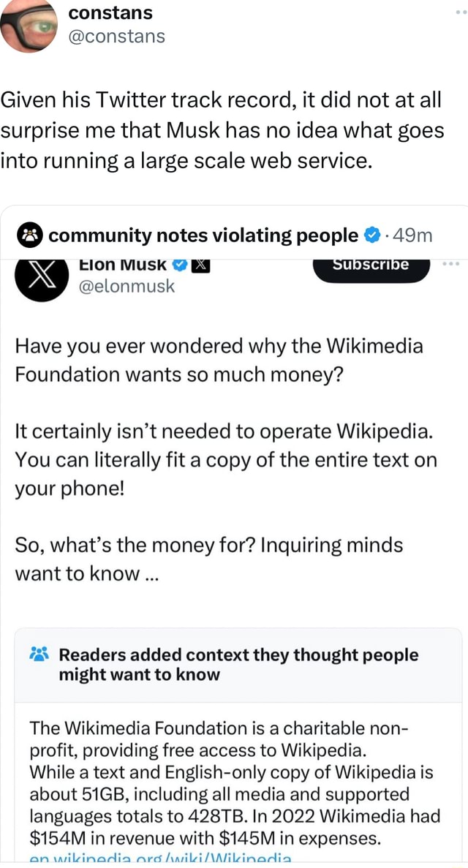Click the constans display name

pyautogui.click(x=110, y=12)
